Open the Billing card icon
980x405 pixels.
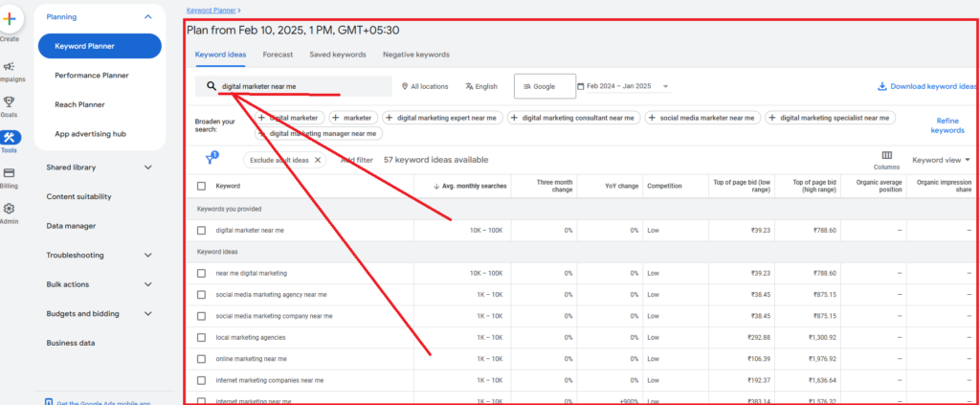(x=9, y=173)
